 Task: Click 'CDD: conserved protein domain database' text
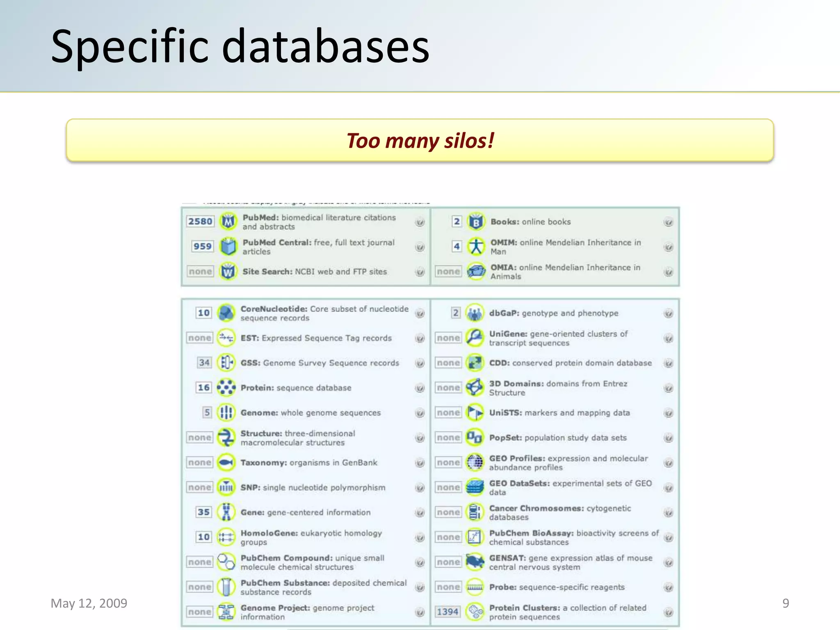click(571, 363)
